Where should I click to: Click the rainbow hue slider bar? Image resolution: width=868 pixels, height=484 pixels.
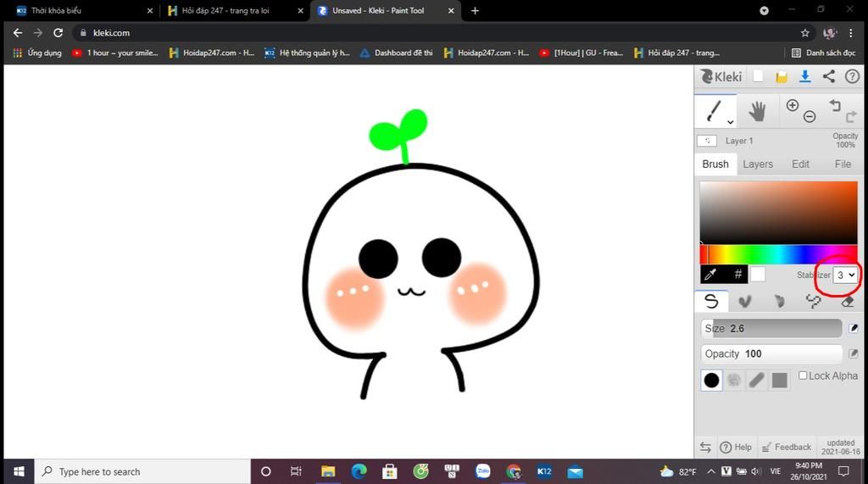780,254
